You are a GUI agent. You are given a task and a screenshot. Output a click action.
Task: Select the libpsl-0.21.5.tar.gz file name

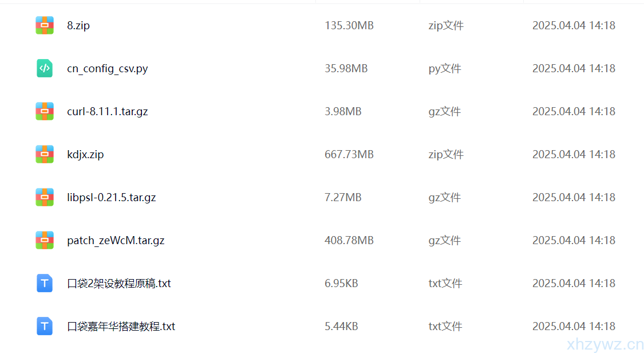coord(112,198)
